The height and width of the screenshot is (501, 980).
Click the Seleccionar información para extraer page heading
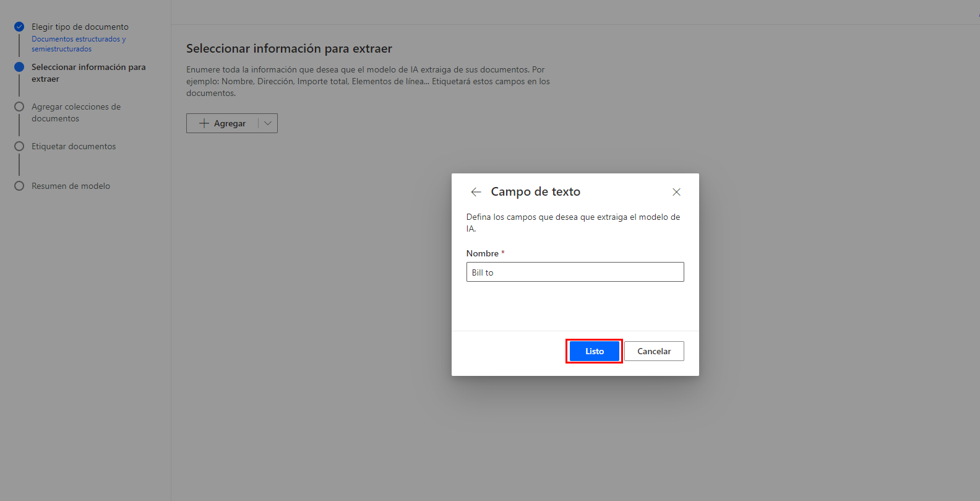289,48
